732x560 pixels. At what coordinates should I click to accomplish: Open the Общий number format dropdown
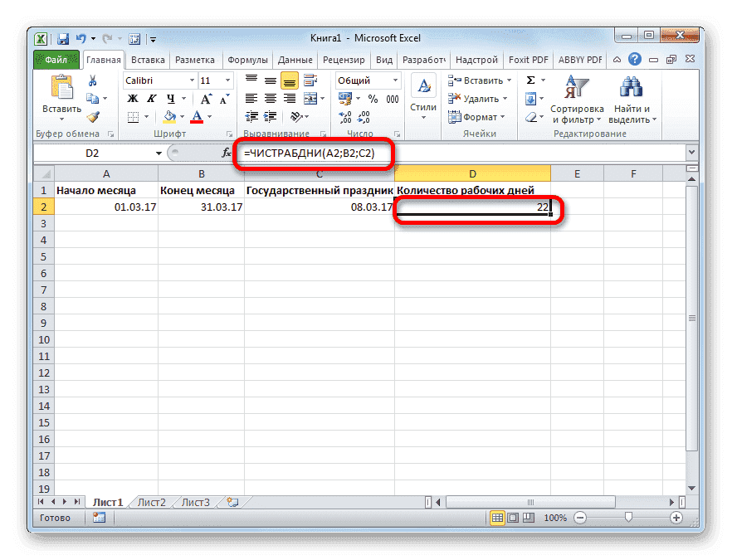(396, 80)
